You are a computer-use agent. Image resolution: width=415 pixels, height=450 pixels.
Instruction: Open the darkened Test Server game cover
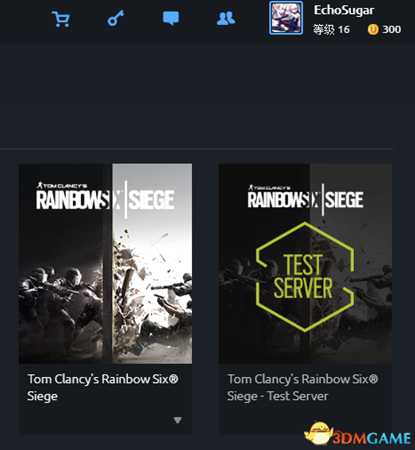pyautogui.click(x=305, y=263)
